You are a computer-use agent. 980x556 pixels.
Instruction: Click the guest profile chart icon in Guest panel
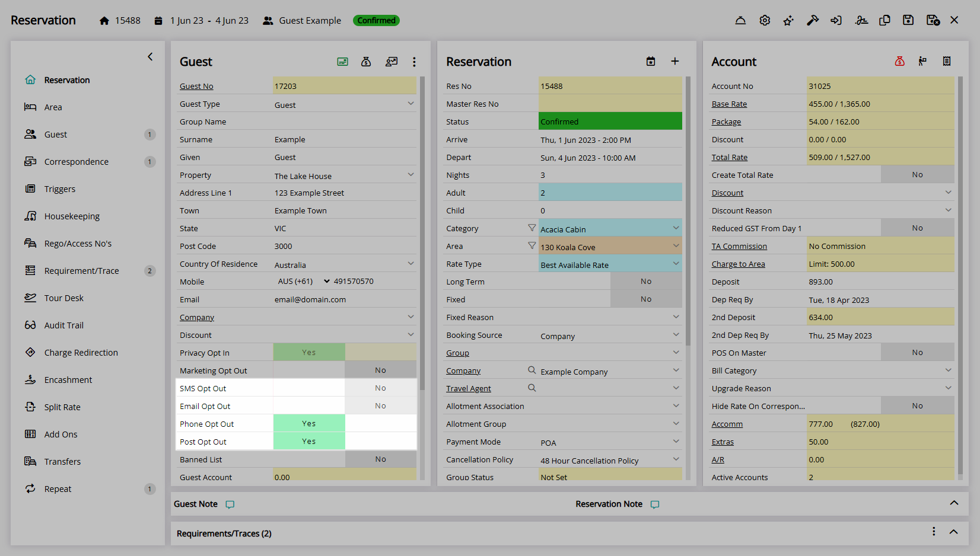392,62
